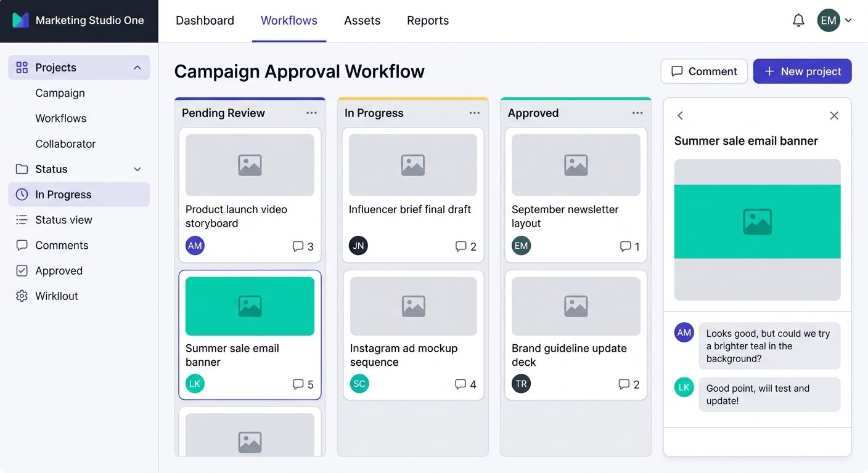
Task: Close the Summer sale detail panel
Action: click(834, 116)
